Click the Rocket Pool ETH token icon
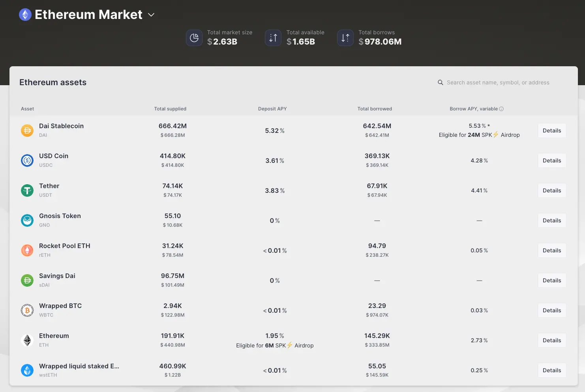Viewport: 585px width, 392px height. pyautogui.click(x=27, y=250)
